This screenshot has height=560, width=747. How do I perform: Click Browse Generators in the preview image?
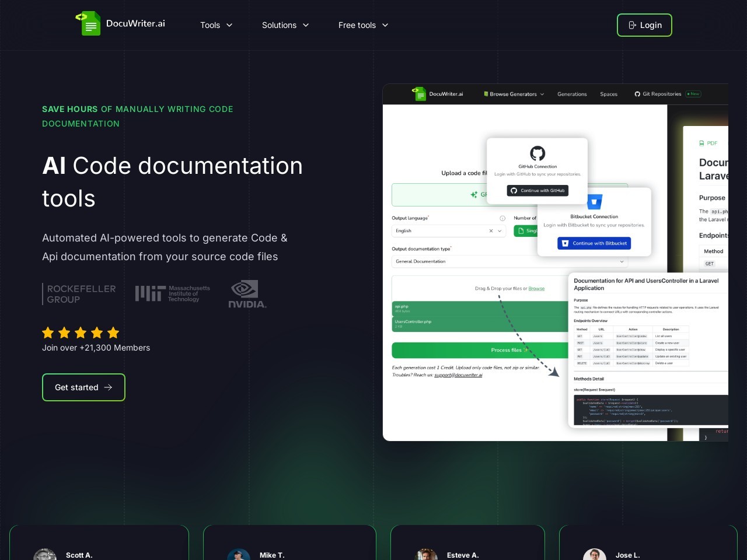514,94
